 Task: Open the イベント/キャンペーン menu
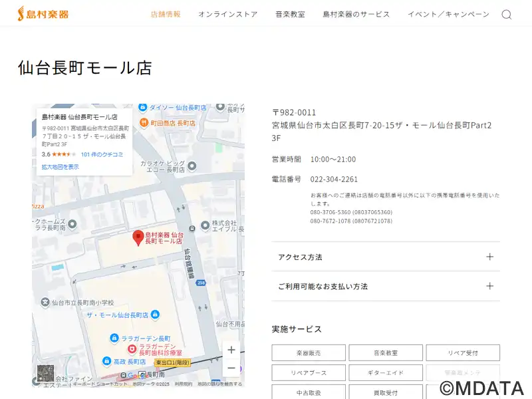[x=448, y=14]
